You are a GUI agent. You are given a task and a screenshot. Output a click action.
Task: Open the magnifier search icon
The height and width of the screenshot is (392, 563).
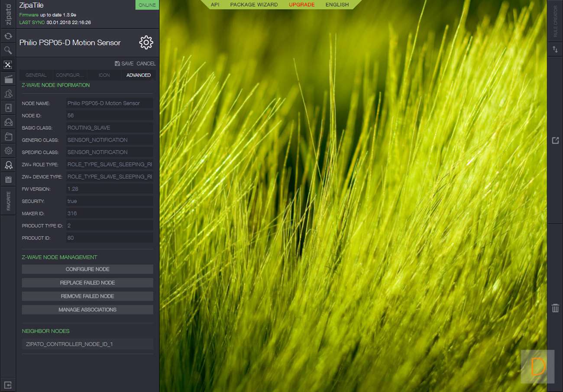tap(8, 51)
